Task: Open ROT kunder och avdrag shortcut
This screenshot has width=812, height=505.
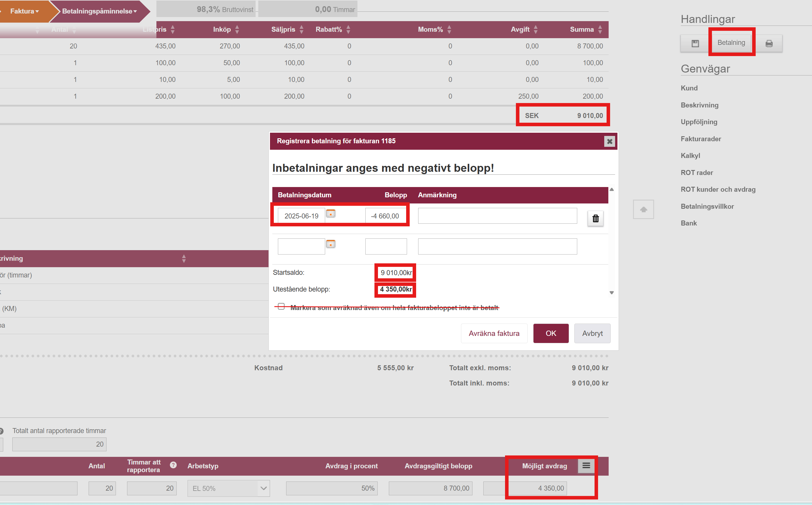Action: tap(718, 189)
